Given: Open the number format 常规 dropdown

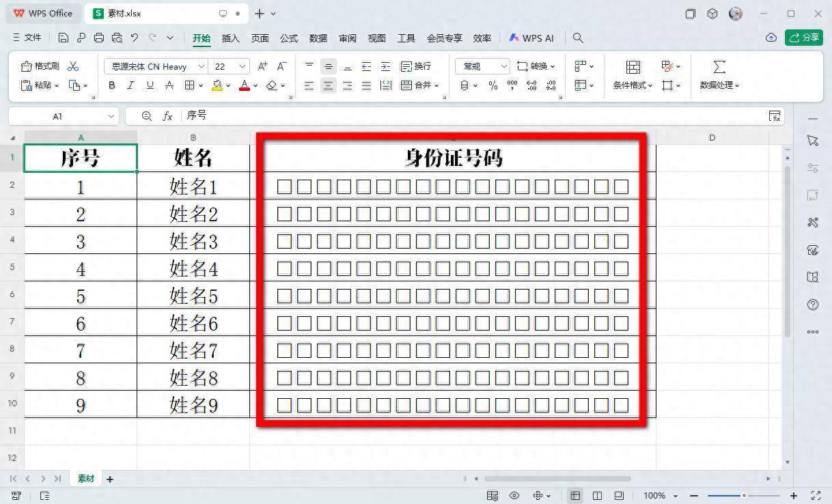Looking at the screenshot, I should (x=503, y=66).
